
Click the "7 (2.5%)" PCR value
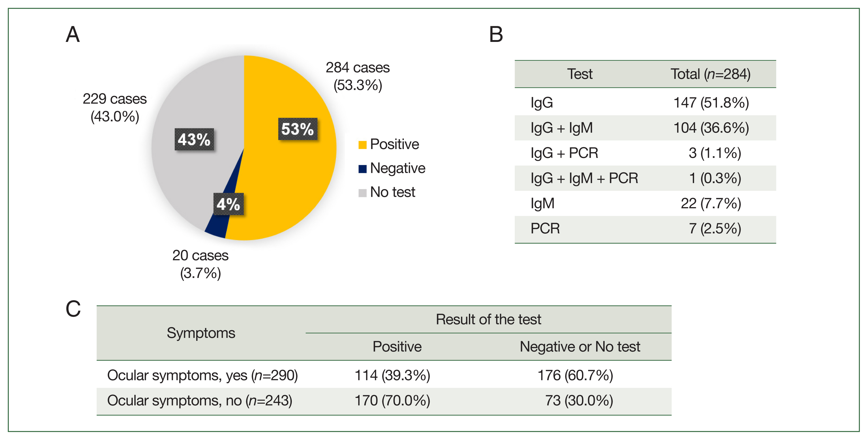click(715, 229)
